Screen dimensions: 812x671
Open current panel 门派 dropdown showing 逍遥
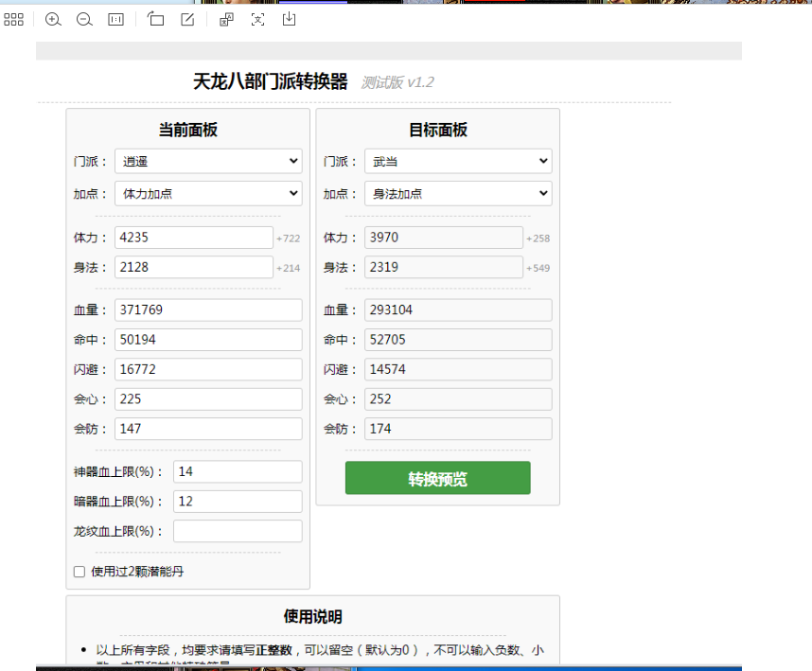coord(208,161)
